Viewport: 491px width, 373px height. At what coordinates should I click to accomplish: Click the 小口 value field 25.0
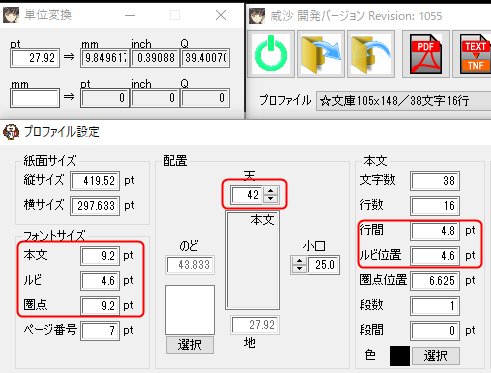click(322, 265)
